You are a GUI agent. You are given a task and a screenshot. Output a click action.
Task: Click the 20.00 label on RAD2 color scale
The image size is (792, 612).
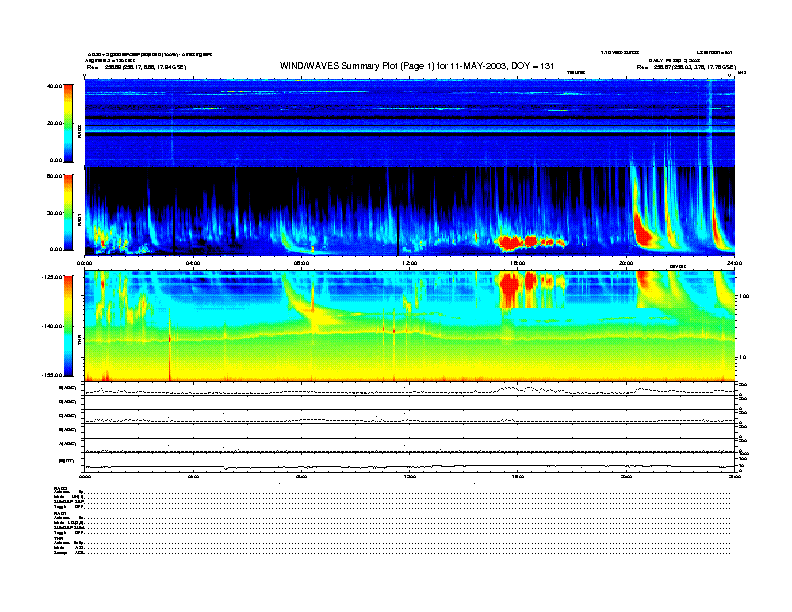pos(54,123)
